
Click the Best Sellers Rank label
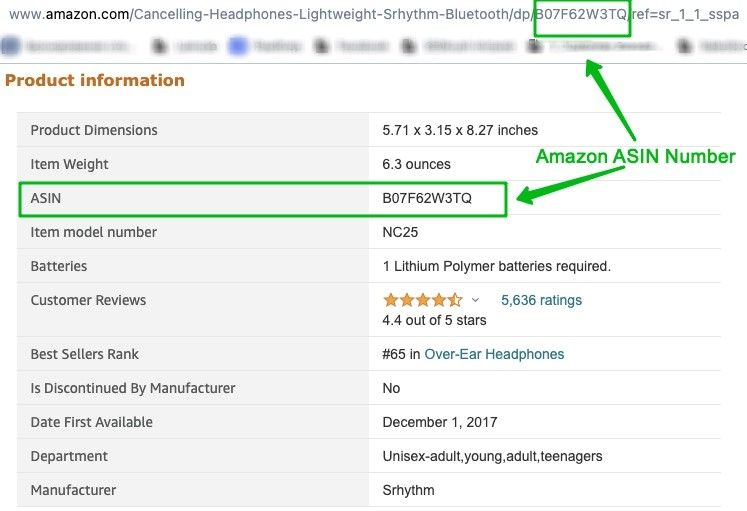(84, 354)
